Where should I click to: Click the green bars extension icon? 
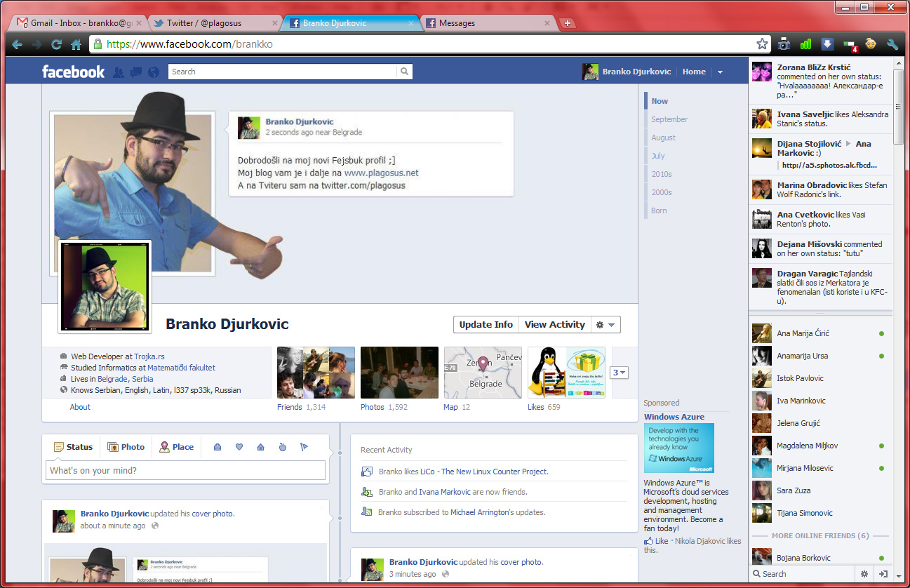(805, 44)
